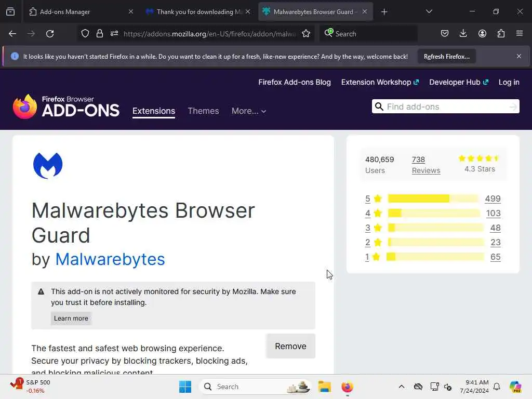This screenshot has width=532, height=399.
Task: Click the Find add-ons search field
Action: pyautogui.click(x=446, y=107)
